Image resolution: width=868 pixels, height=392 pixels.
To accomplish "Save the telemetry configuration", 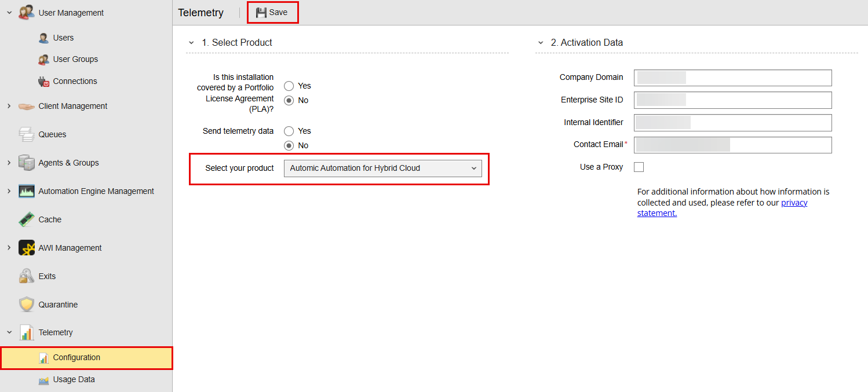I will 272,12.
